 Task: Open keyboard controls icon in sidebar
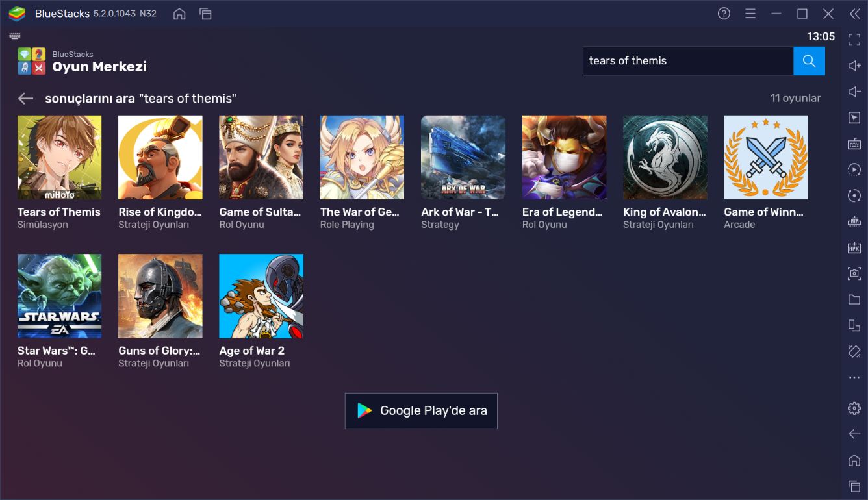(x=854, y=144)
